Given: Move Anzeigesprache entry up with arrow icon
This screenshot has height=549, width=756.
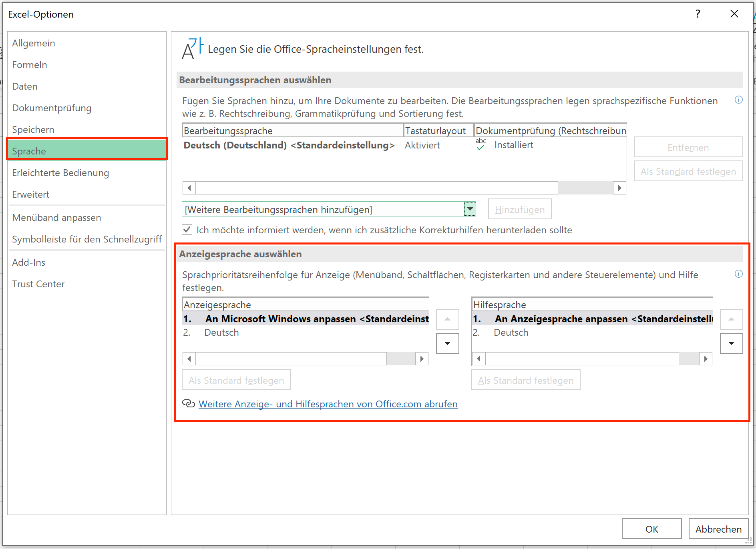Looking at the screenshot, I should 447,319.
